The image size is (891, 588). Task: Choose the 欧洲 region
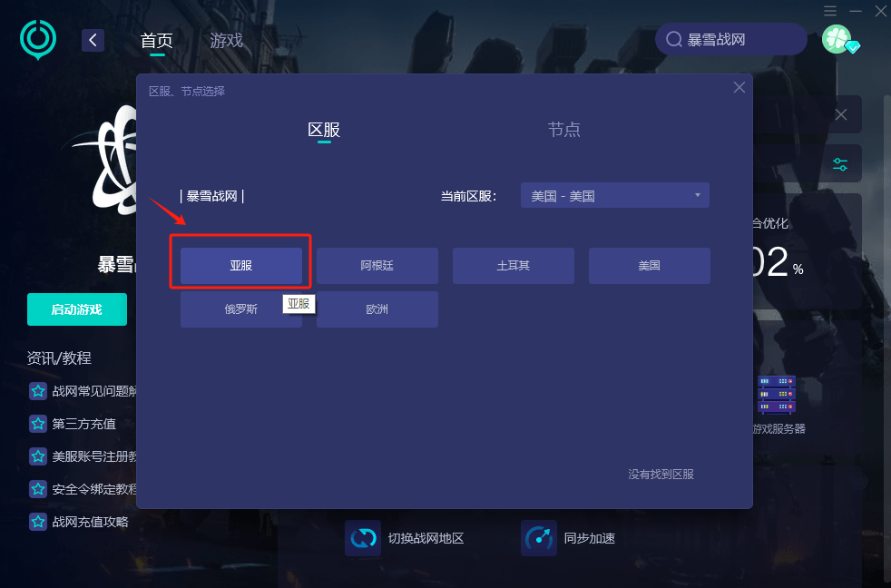(377, 309)
